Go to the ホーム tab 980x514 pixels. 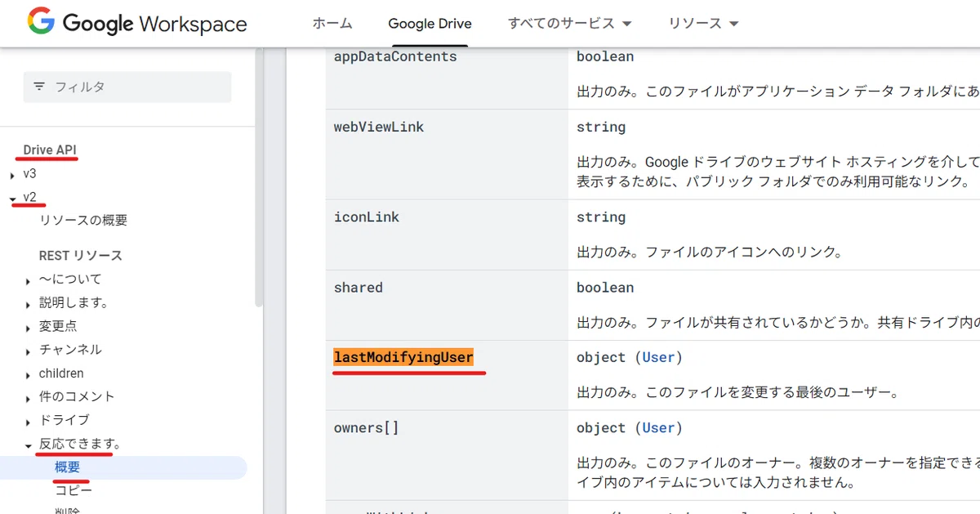pyautogui.click(x=332, y=23)
